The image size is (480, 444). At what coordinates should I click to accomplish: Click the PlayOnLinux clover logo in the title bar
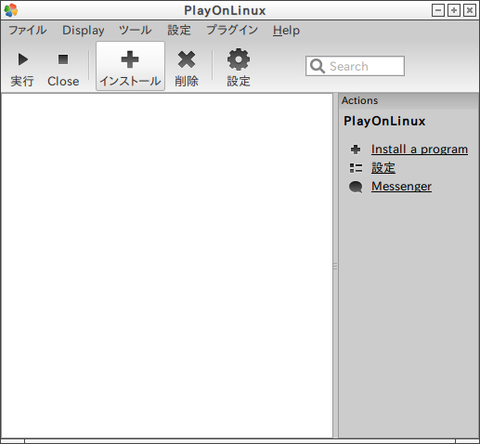[x=11, y=10]
